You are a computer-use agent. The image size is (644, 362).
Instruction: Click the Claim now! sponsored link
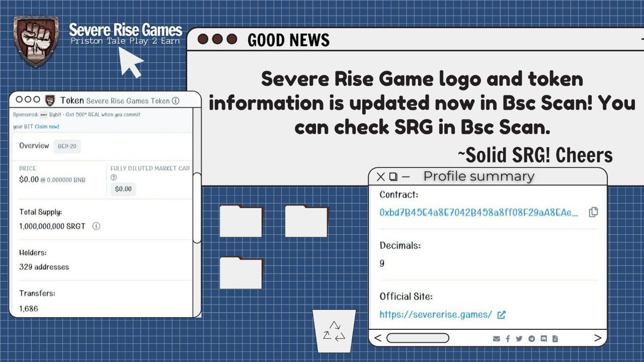(x=47, y=127)
